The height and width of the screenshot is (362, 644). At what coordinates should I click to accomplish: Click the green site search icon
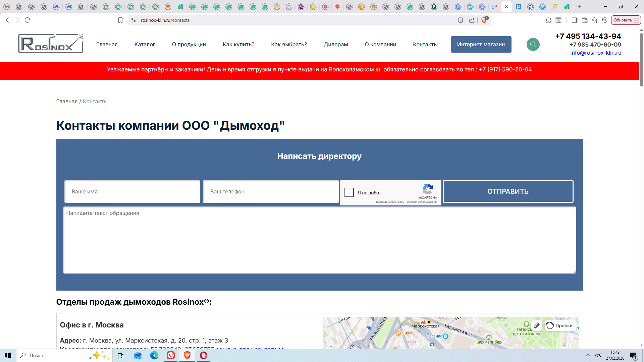(x=533, y=44)
